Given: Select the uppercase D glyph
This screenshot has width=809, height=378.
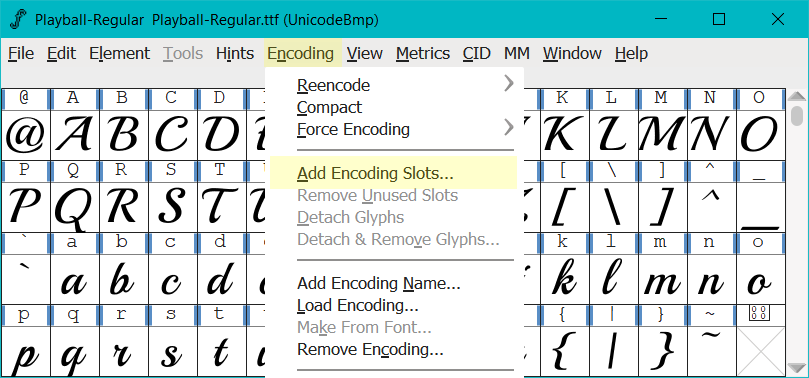Looking at the screenshot, I should tap(222, 135).
